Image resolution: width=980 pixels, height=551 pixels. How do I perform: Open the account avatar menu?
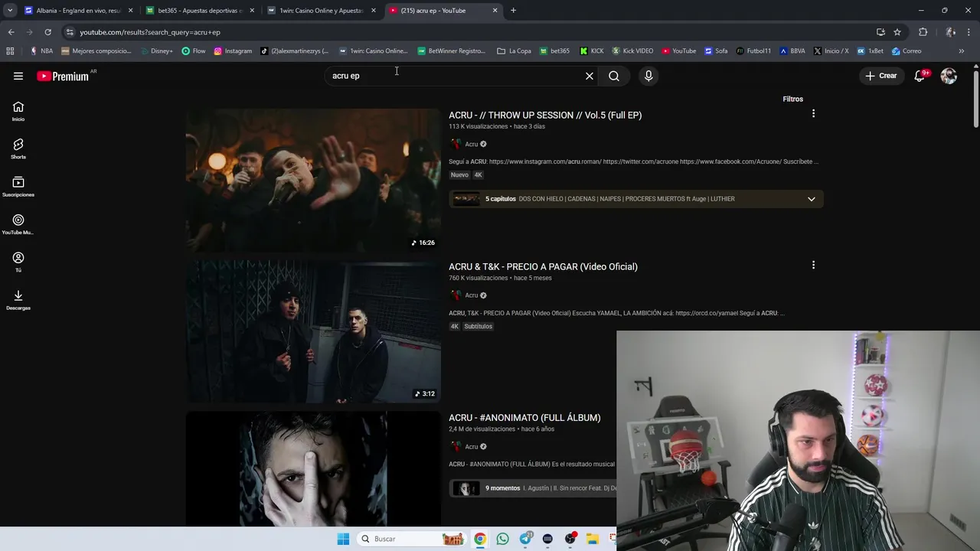pyautogui.click(x=949, y=76)
